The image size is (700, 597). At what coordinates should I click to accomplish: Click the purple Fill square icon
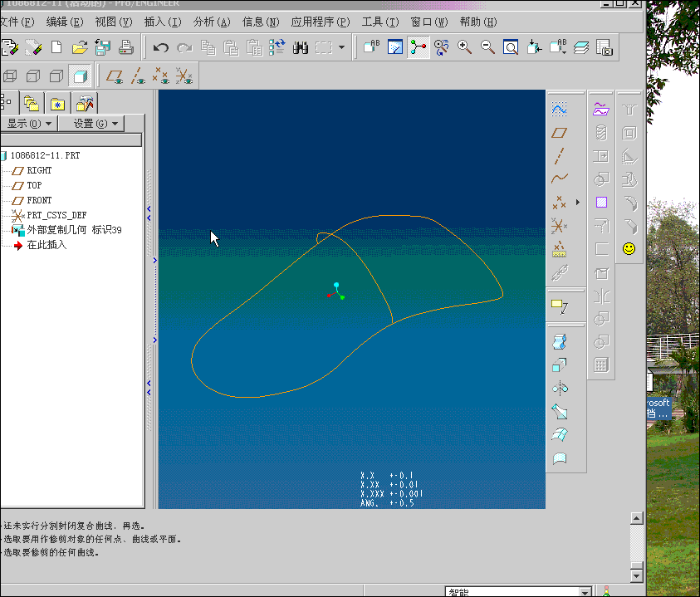(x=601, y=203)
